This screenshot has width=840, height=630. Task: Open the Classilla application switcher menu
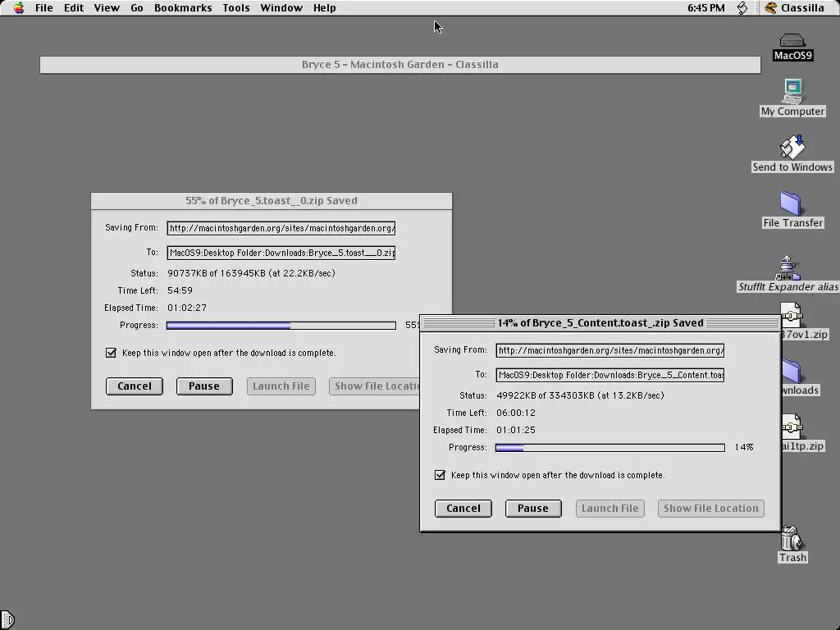(x=794, y=8)
